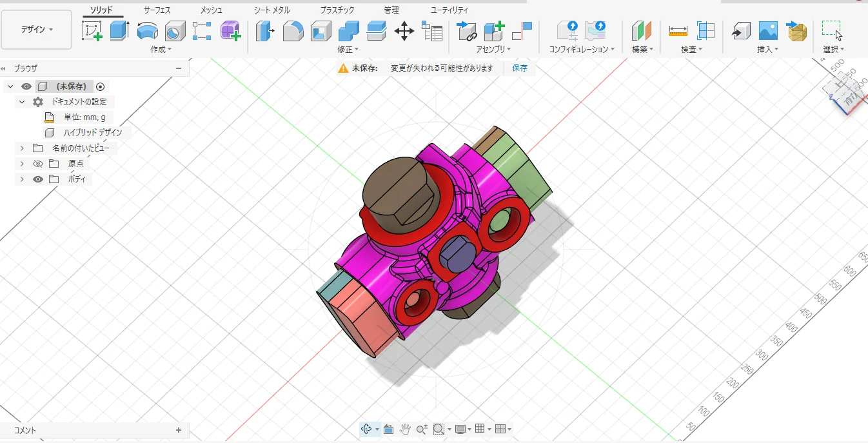
Task: Open the Change Parameters table icon
Action: [x=432, y=30]
